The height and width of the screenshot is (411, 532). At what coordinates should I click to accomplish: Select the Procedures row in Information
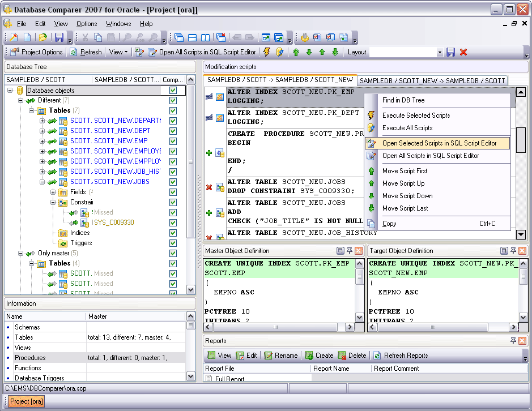tap(95, 357)
